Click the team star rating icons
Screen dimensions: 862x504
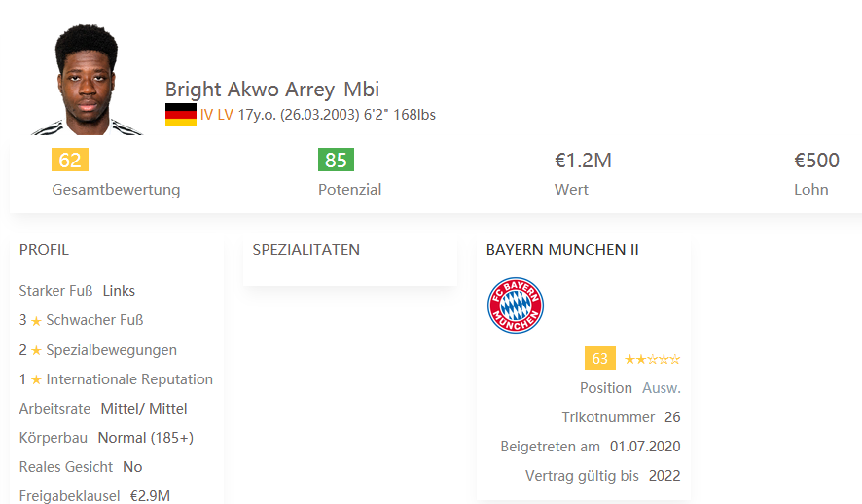[652, 359]
